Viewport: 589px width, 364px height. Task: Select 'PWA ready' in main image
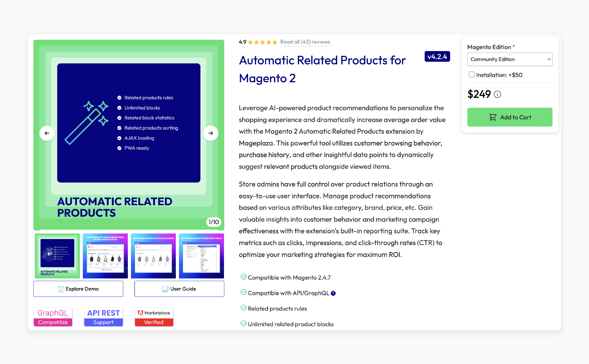click(x=137, y=148)
